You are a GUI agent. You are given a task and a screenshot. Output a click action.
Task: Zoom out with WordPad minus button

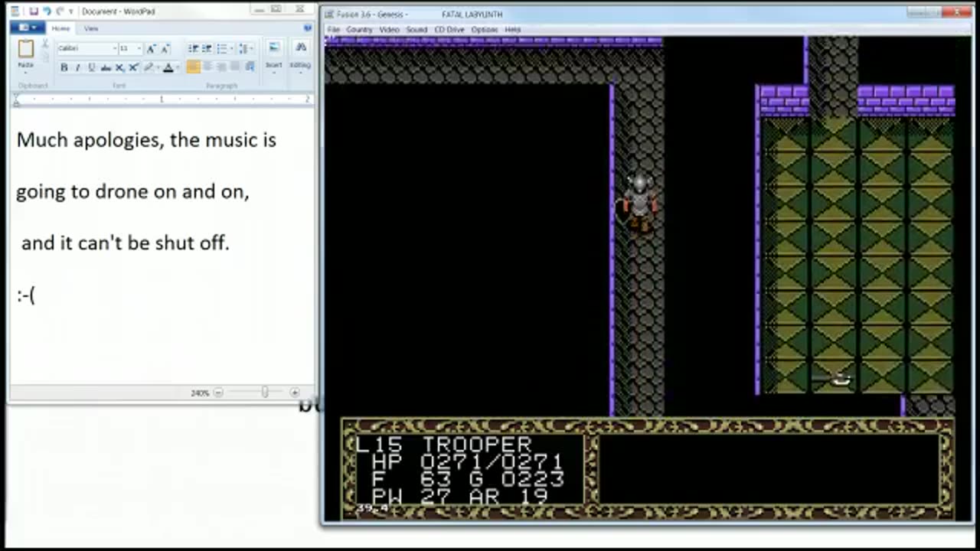coord(218,393)
